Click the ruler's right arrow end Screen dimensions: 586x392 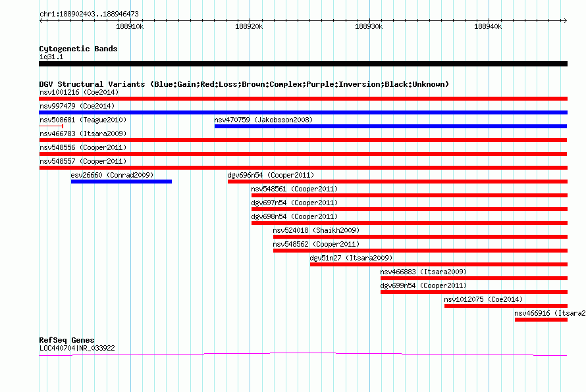click(x=565, y=20)
